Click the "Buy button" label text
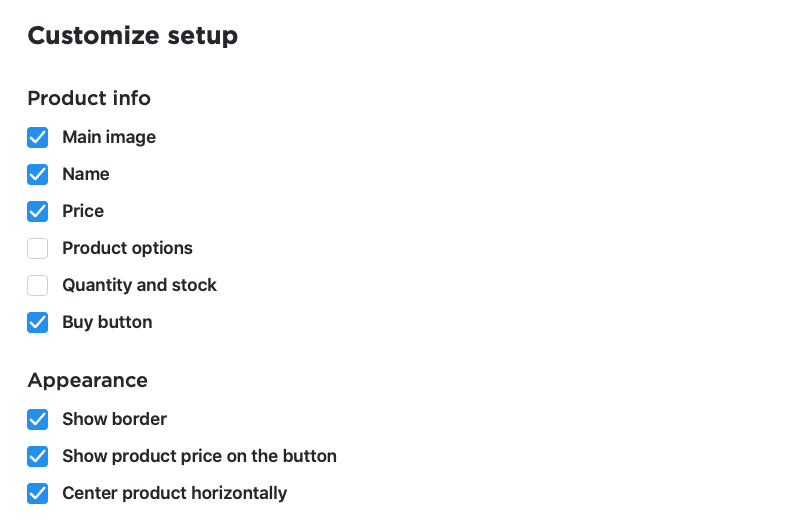The image size is (804, 530). pyautogui.click(x=107, y=322)
